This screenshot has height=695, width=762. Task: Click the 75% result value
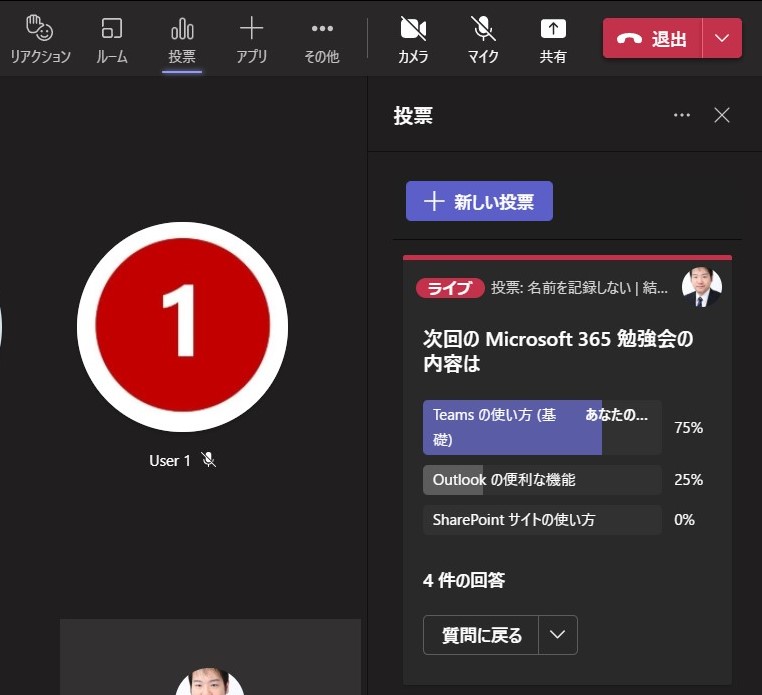click(x=688, y=428)
